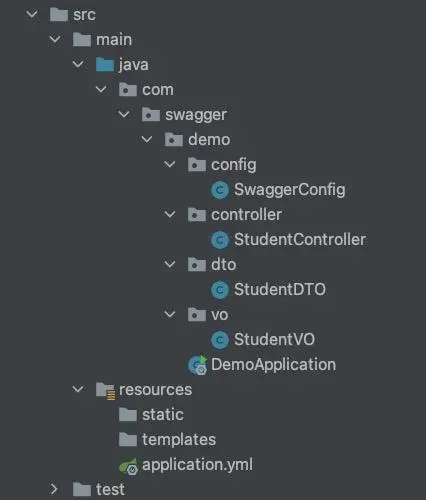Expand the test folder arrow
Screen dimensions: 426x500
[54, 489]
